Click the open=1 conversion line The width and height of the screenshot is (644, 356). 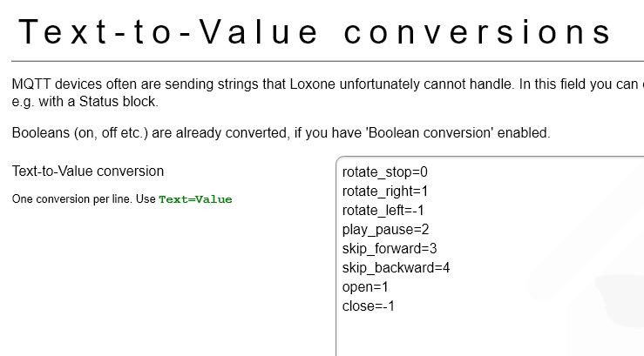(365, 287)
